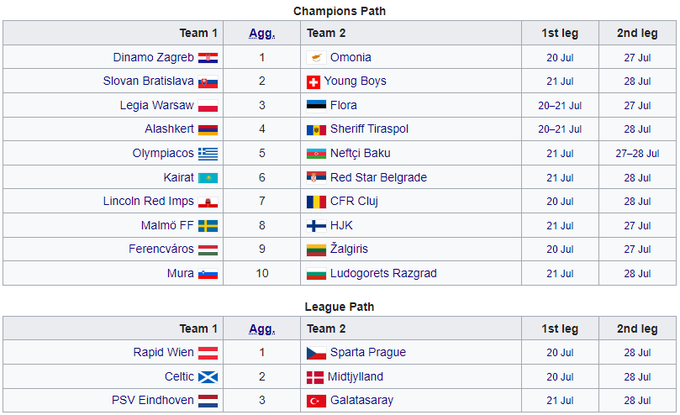The image size is (680, 415).
Task: Click the Kazakhstan flag beside Kairat
Action: [x=208, y=177]
